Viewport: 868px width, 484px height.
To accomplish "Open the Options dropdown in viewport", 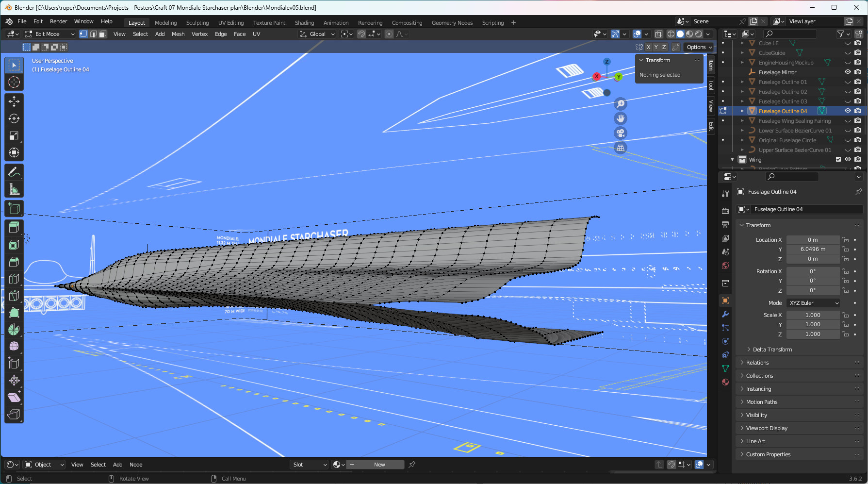I will pos(699,47).
